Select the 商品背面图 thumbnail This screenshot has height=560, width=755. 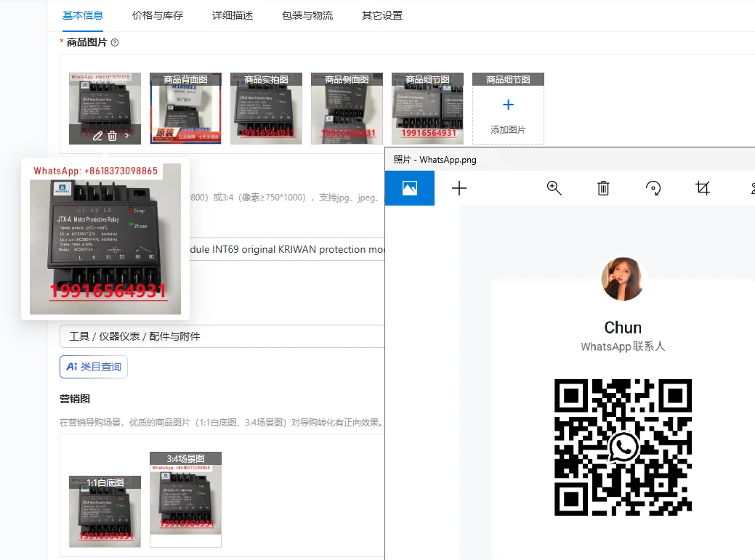click(x=186, y=108)
